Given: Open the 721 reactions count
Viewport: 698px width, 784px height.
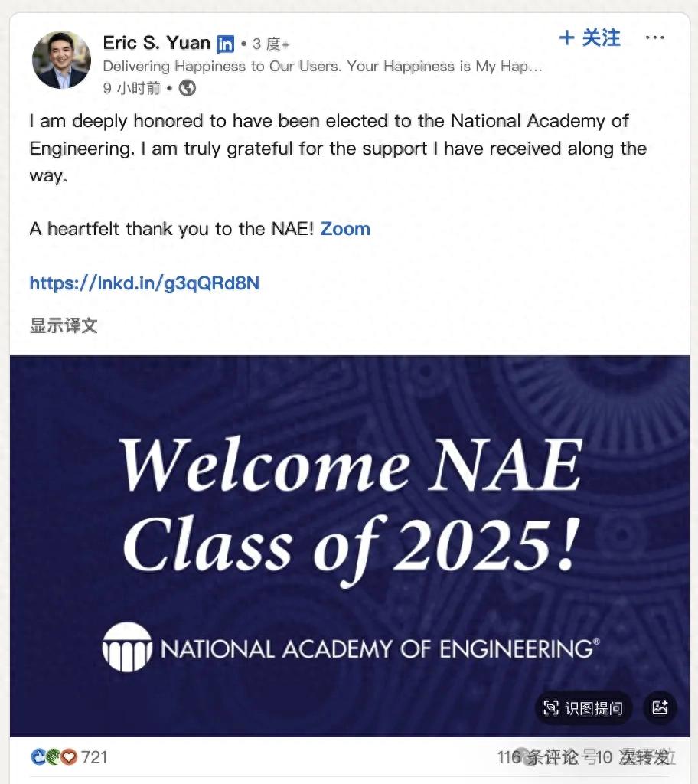Looking at the screenshot, I should point(94,757).
